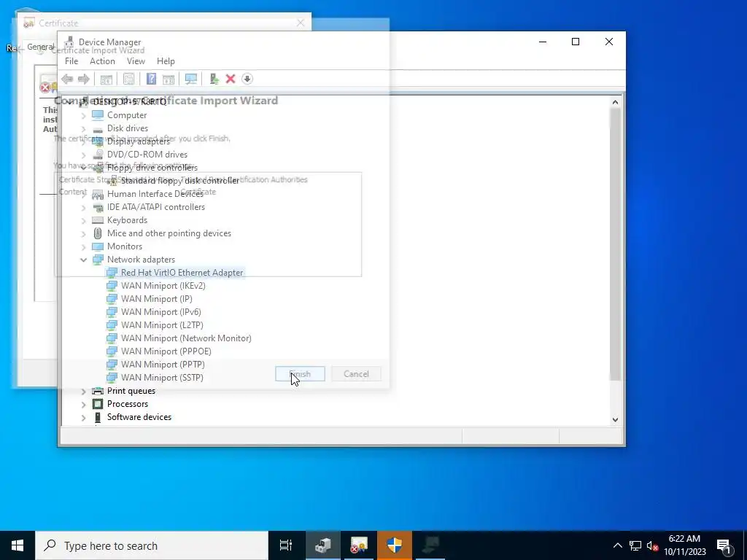Viewport: 747px width, 560px height.
Task: Click the Computer category icon
Action: 98,114
